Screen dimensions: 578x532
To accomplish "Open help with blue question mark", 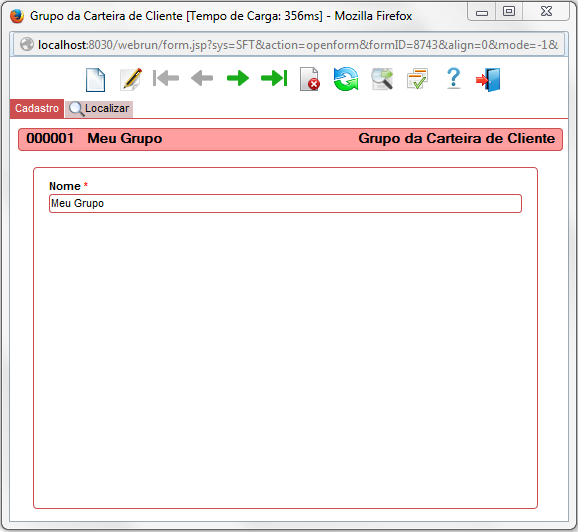I will (453, 78).
